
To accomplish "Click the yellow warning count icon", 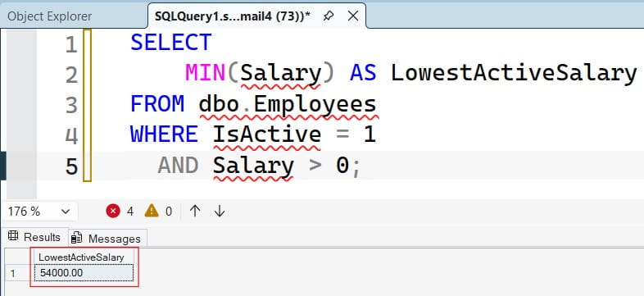I will [152, 212].
